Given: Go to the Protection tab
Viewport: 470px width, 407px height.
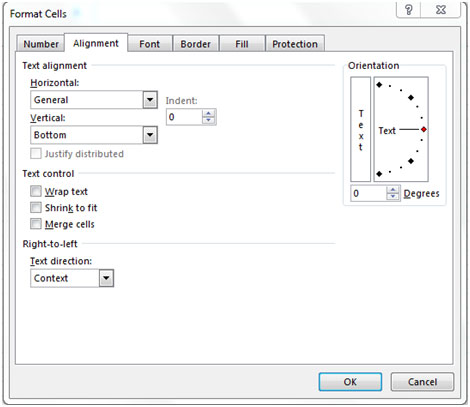Looking at the screenshot, I should [x=295, y=44].
